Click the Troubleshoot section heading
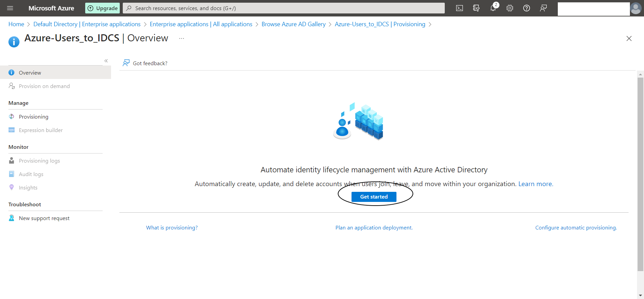This screenshot has height=299, width=644. point(25,204)
